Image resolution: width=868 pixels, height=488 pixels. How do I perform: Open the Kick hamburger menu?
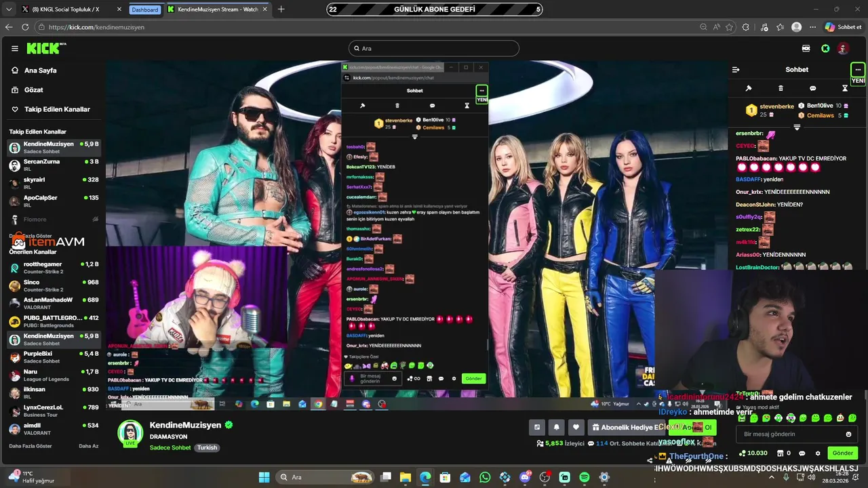pos(14,48)
